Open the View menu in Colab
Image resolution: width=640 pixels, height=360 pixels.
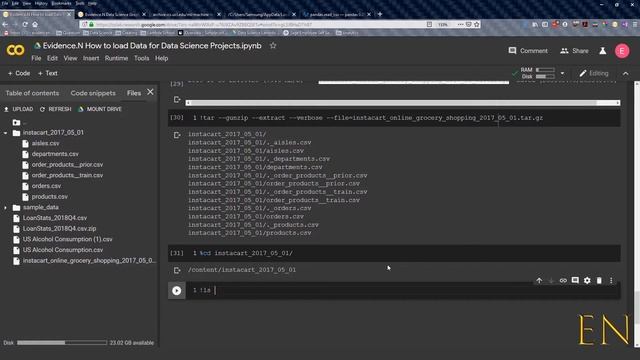pyautogui.click(x=70, y=58)
